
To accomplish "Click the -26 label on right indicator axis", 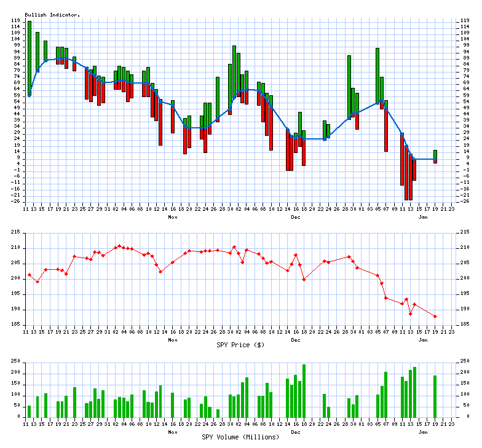I will pyautogui.click(x=466, y=201).
